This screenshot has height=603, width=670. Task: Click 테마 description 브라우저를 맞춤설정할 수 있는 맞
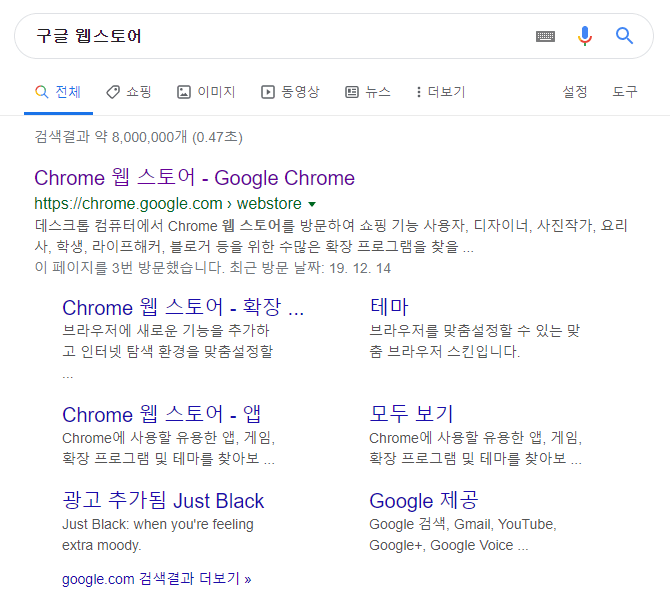click(x=474, y=330)
